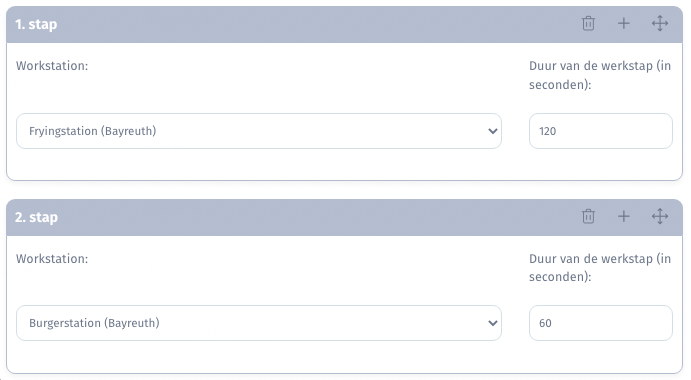Click the "2. stap" header title
Screen dimensions: 691x380
pyautogui.click(x=37, y=217)
